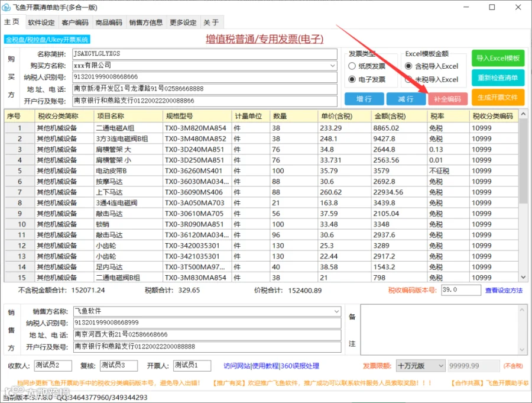Select the 纸质发票 radio option
Image resolution: width=532 pixels, height=403 pixels.
(352, 66)
